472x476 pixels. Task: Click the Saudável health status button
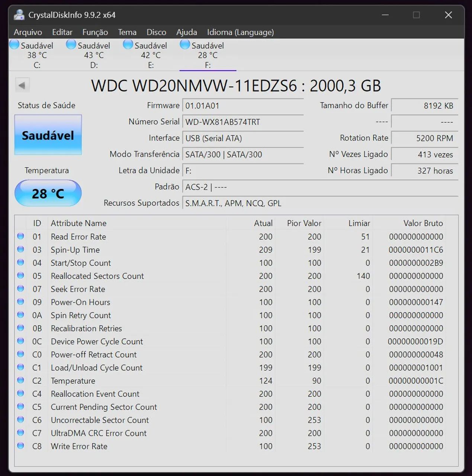point(48,135)
